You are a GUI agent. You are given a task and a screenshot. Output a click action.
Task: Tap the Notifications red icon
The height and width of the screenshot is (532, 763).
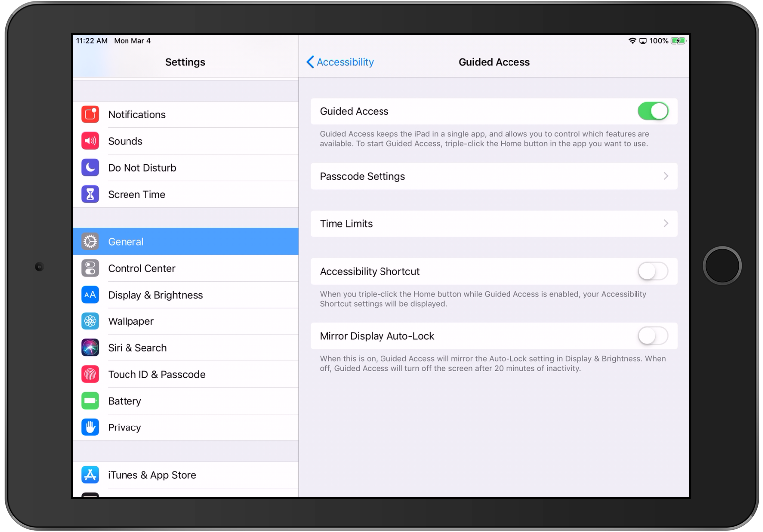pos(90,114)
